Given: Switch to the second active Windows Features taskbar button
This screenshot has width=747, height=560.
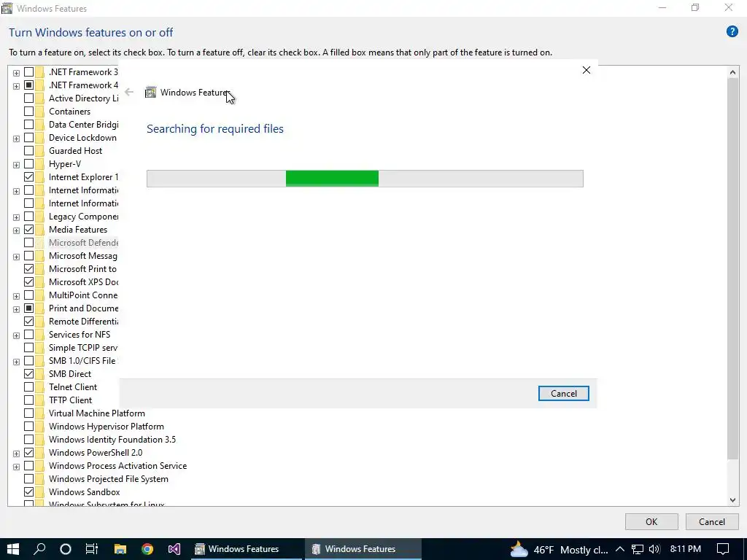Looking at the screenshot, I should tap(363, 549).
